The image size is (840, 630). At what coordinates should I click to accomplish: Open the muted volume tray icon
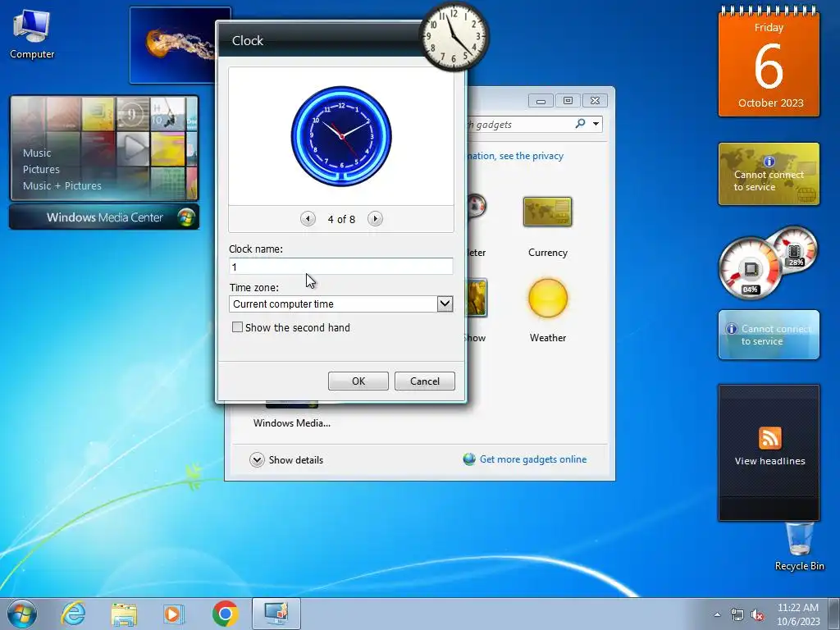757,615
